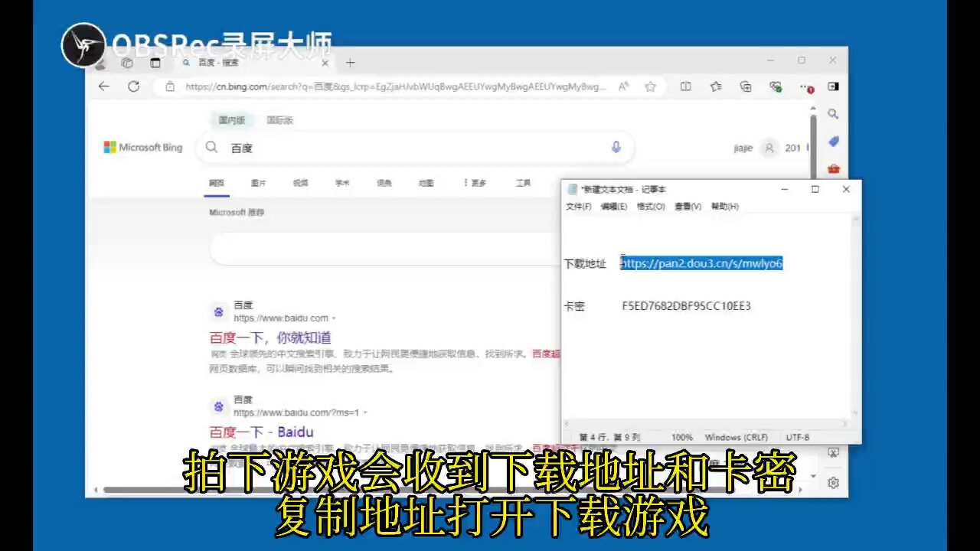Open a new tab in Edge
980x551 pixels.
[350, 63]
